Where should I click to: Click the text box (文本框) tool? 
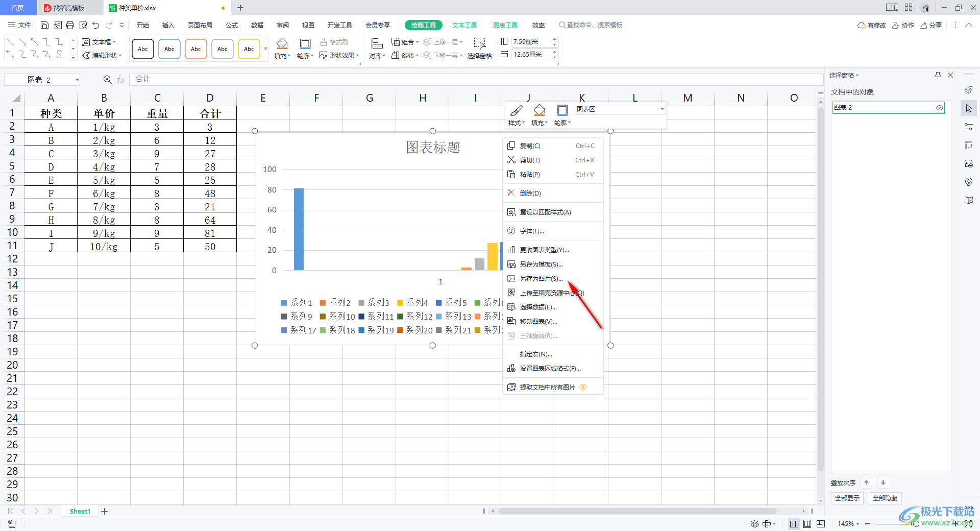pos(99,42)
